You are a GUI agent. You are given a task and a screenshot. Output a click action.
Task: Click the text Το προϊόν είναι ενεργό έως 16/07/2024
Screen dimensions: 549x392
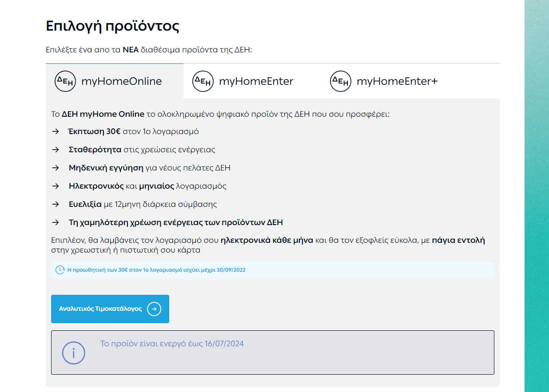tap(172, 344)
